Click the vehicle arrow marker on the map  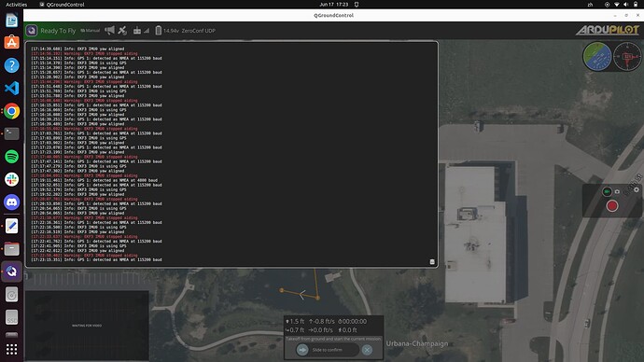(301, 294)
